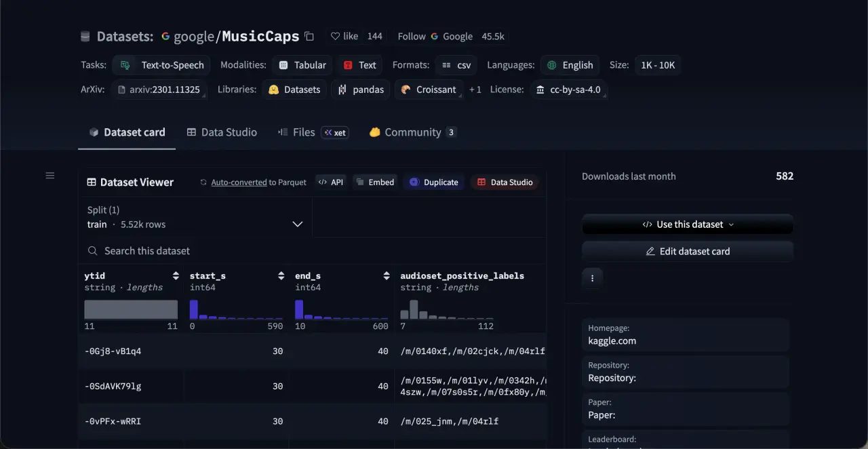Image resolution: width=868 pixels, height=449 pixels.
Task: Copy the dataset name with copy icon
Action: click(309, 37)
